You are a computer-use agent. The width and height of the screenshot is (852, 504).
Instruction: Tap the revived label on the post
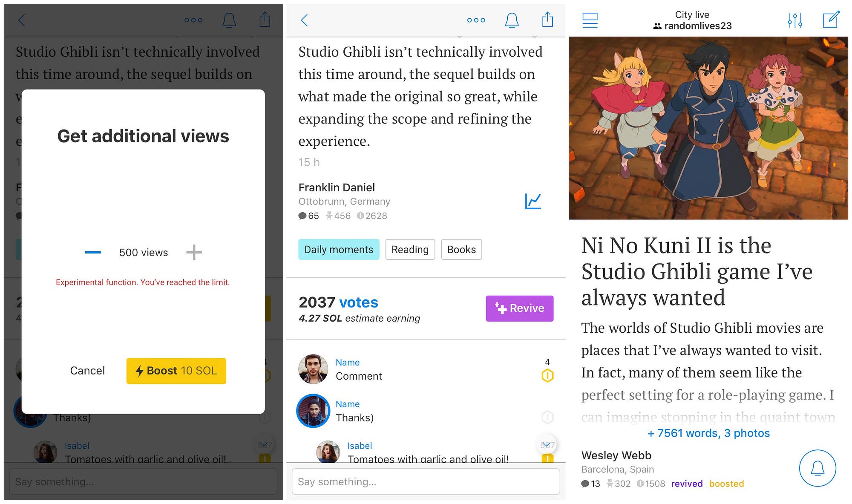687,484
